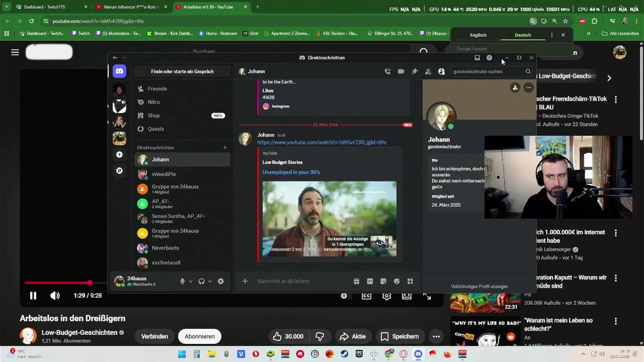Open Quests in Discord sidebar
Screen dimensions: 644x362
pos(182,129)
